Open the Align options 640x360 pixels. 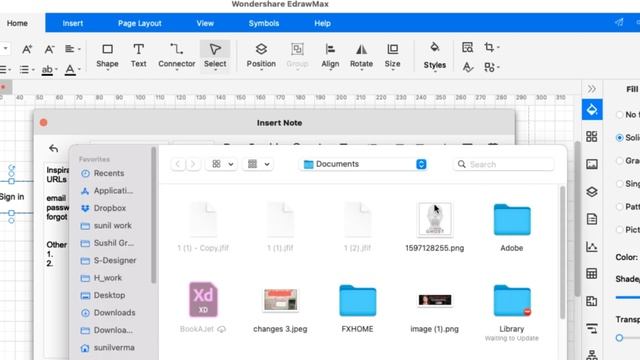pyautogui.click(x=330, y=56)
